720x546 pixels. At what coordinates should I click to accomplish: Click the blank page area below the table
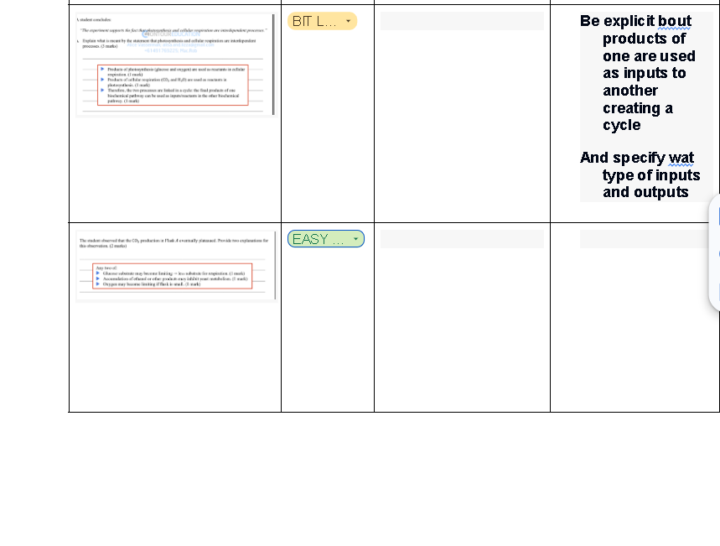point(360,478)
